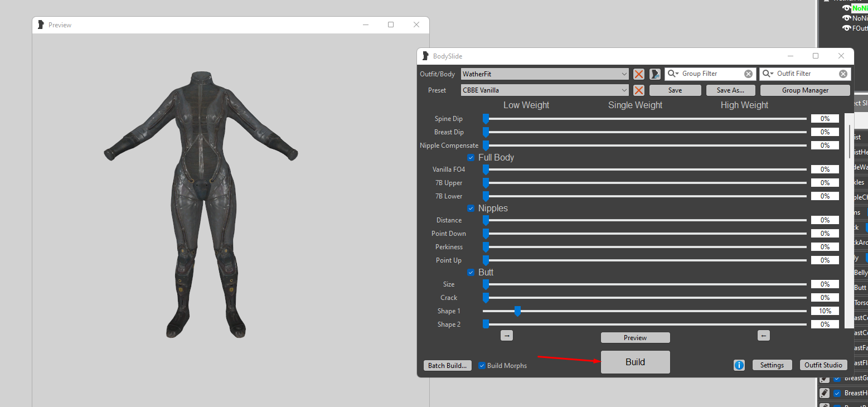Click the Build button
Screen dimensions: 868x407
pos(635,362)
